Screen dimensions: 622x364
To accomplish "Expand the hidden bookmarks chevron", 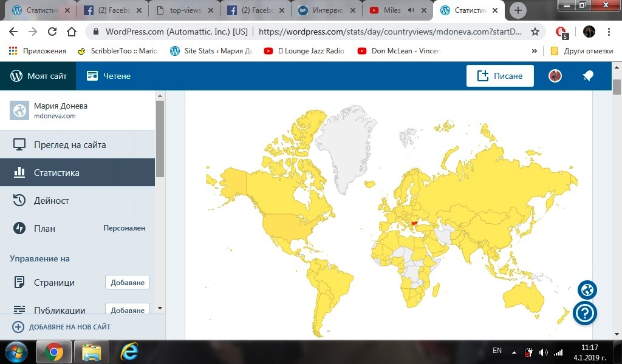I will click(x=534, y=51).
